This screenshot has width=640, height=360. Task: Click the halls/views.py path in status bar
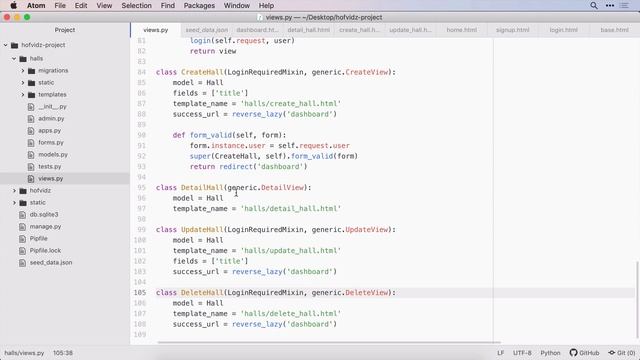(24, 353)
